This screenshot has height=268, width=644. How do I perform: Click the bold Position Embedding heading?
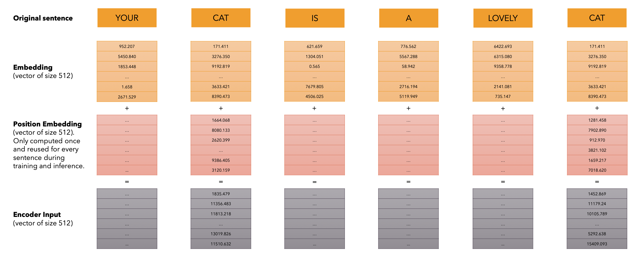47,124
